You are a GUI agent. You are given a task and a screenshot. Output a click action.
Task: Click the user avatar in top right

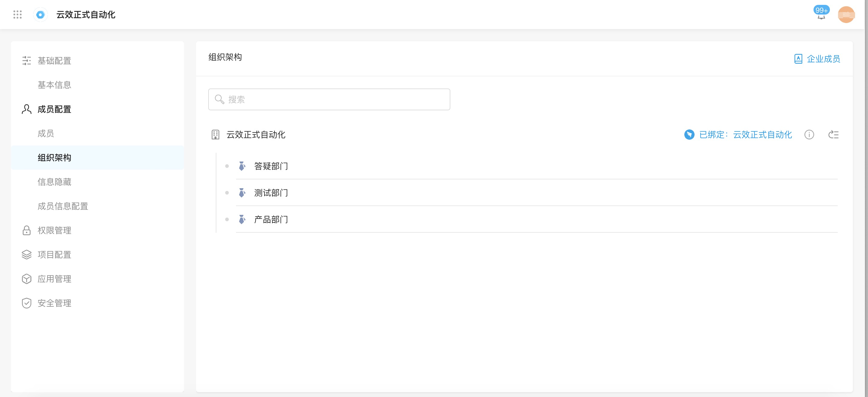[846, 15]
